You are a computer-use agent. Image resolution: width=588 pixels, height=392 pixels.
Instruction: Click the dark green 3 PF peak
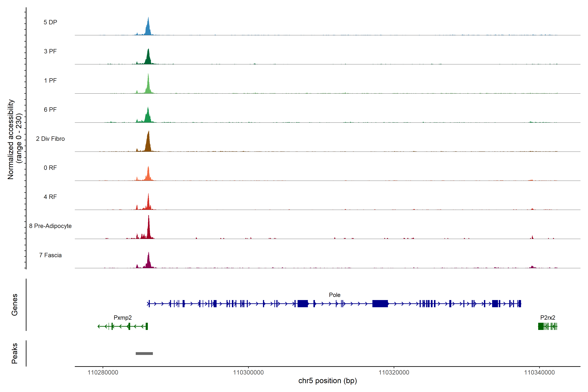(x=148, y=59)
